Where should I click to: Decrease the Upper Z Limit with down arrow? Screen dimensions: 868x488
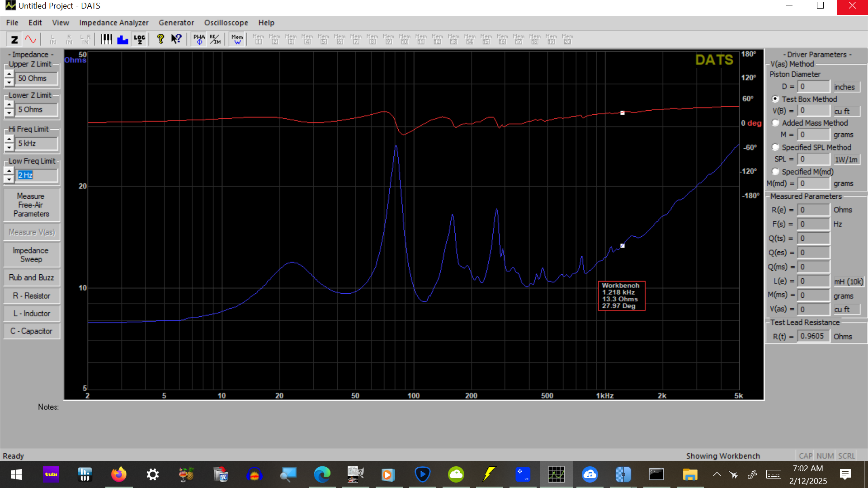click(9, 82)
